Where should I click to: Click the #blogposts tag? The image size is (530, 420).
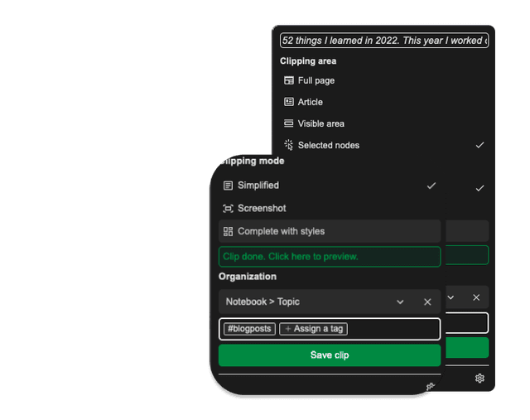pyautogui.click(x=249, y=329)
